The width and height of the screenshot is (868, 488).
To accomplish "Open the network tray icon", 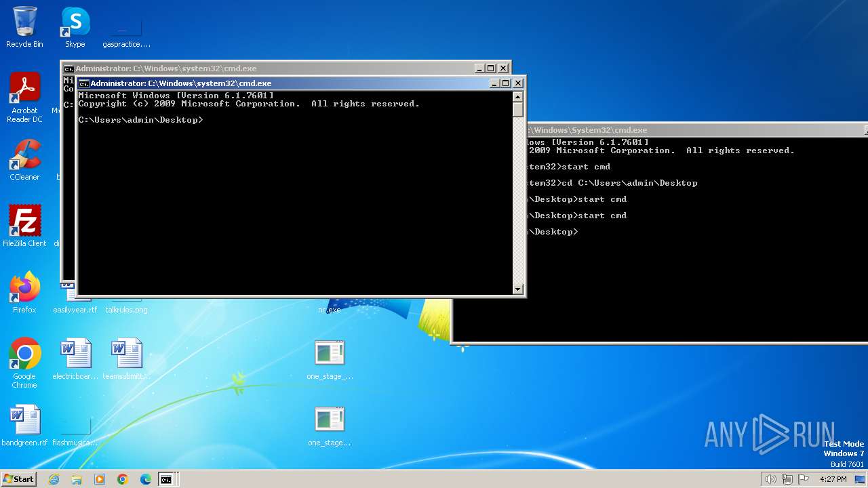I will pos(787,479).
